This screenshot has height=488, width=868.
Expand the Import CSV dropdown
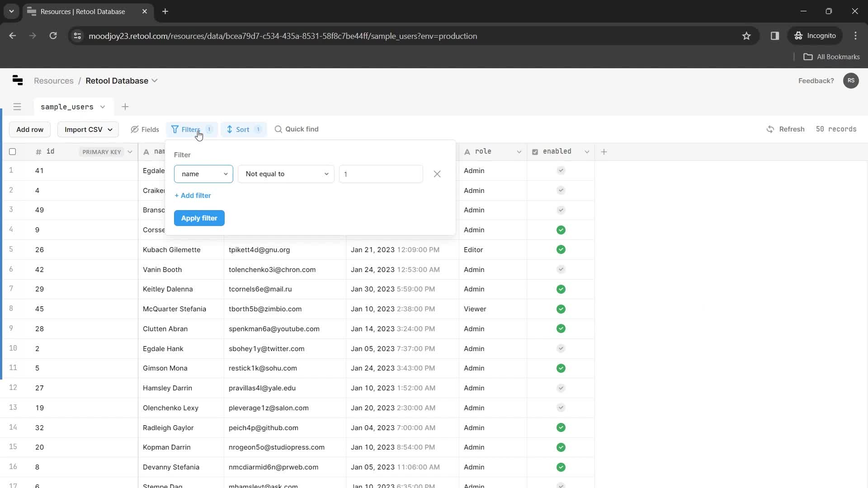(88, 130)
